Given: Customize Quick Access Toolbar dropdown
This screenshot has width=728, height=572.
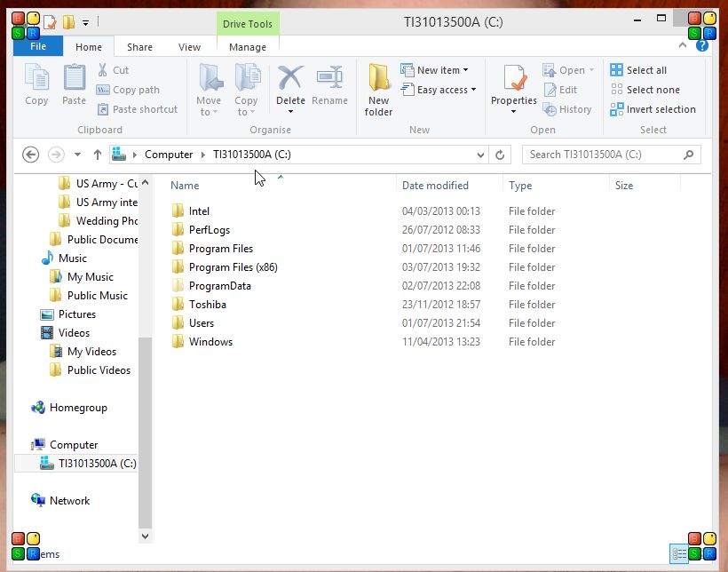Looking at the screenshot, I should (x=85, y=22).
